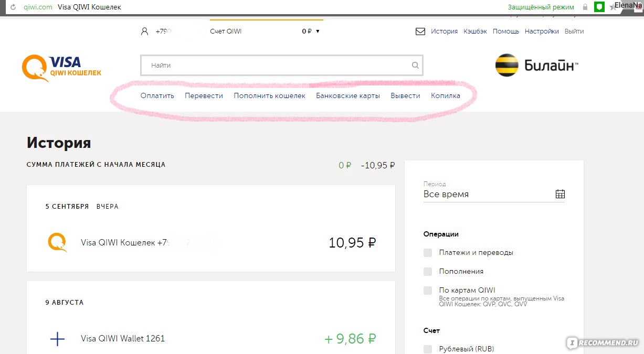The width and height of the screenshot is (644, 354).
Task: Open the Все время period selector
Action: pyautogui.click(x=494, y=194)
